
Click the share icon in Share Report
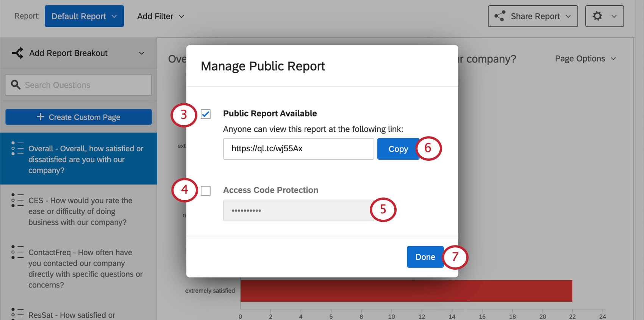500,16
